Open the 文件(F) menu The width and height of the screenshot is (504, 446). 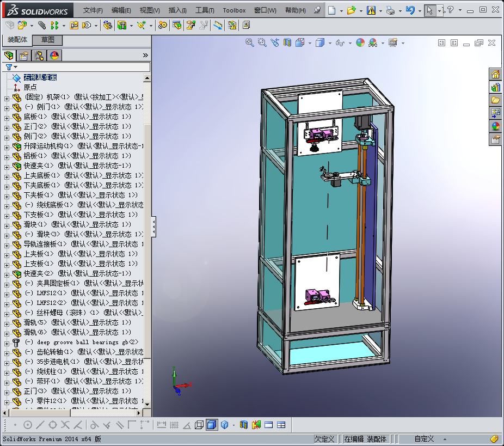(x=93, y=10)
